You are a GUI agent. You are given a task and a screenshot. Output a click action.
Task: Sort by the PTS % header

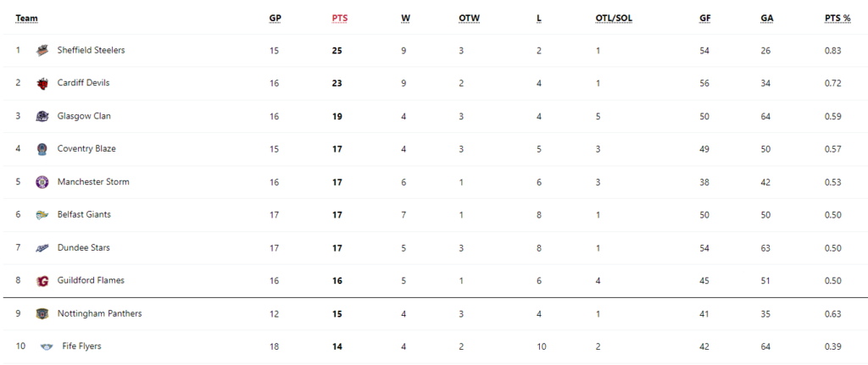point(837,19)
